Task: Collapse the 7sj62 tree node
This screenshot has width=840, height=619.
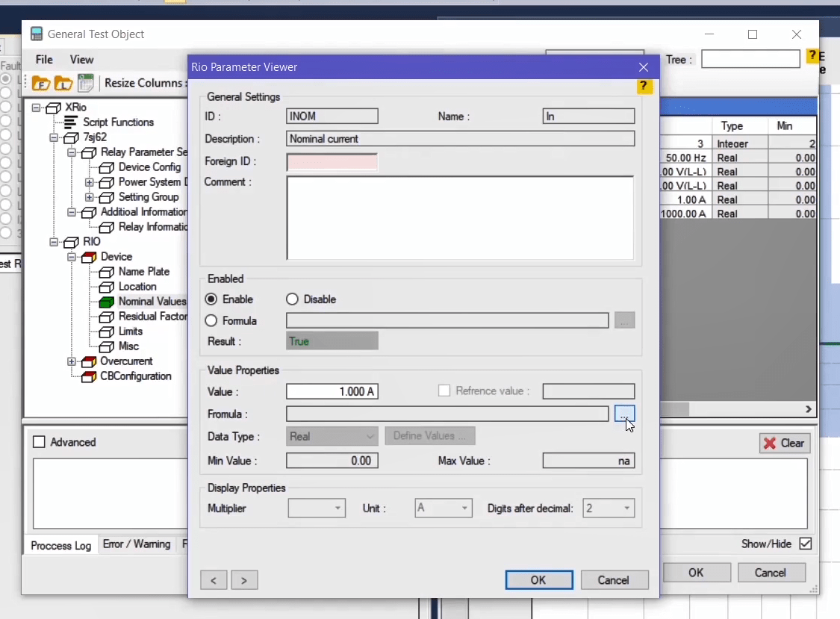Action: pos(54,137)
